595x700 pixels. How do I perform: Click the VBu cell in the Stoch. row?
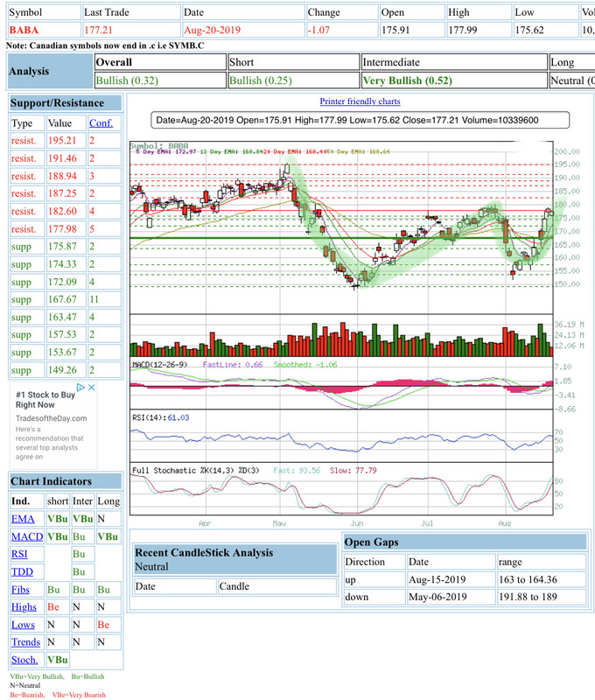pyautogui.click(x=58, y=660)
